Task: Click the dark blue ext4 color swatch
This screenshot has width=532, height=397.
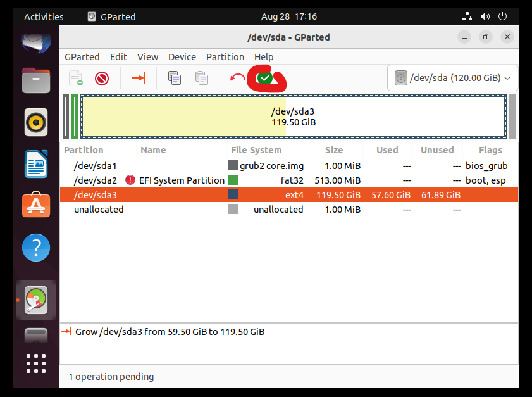Action: [233, 195]
